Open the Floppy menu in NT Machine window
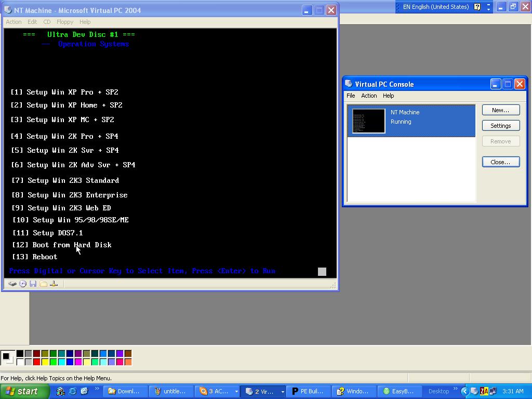The width and height of the screenshot is (532, 399). tap(65, 22)
